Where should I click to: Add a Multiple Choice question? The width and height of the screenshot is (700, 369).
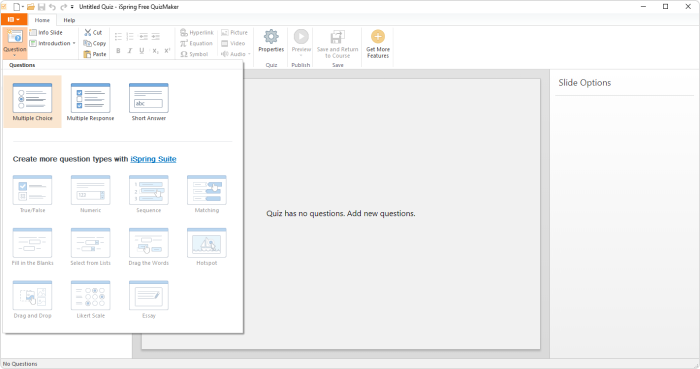[33, 102]
